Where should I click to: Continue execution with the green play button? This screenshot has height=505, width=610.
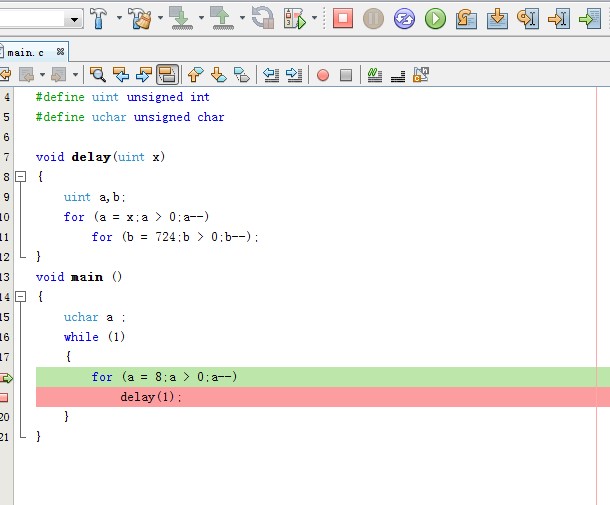pyautogui.click(x=435, y=18)
